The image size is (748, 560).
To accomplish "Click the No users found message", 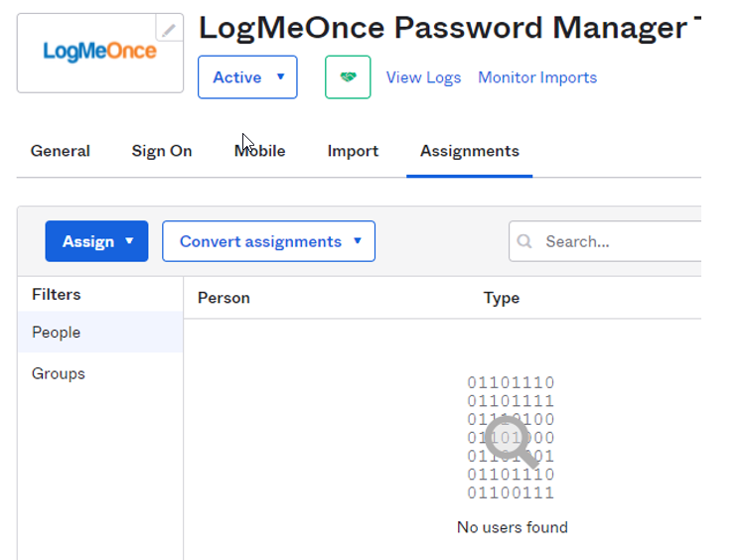I will pos(513,527).
